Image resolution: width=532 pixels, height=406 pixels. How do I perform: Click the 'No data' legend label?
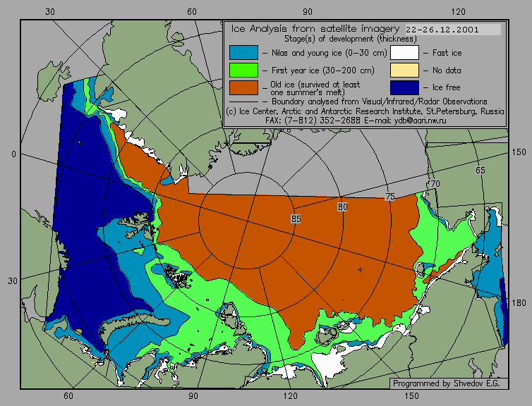pyautogui.click(x=447, y=70)
